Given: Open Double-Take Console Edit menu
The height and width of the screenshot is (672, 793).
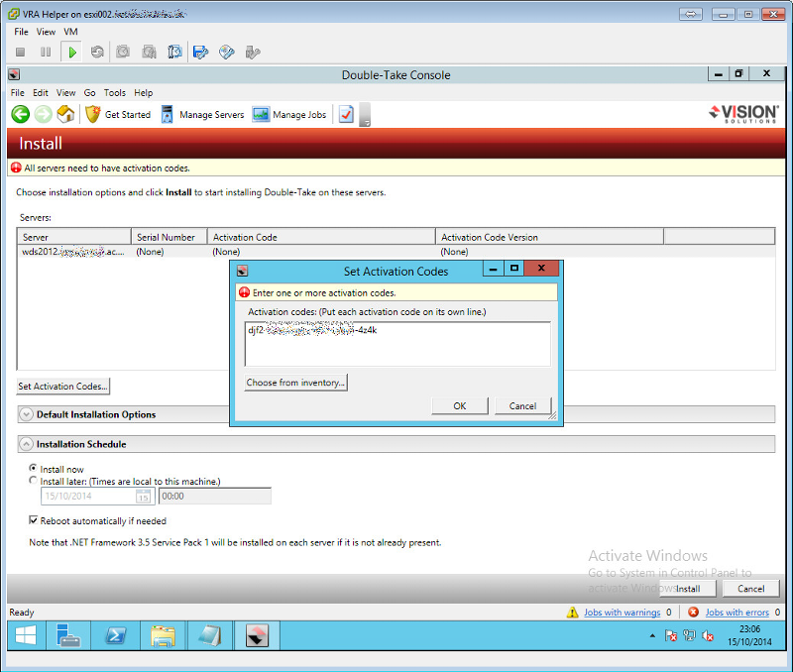Looking at the screenshot, I should [x=41, y=93].
